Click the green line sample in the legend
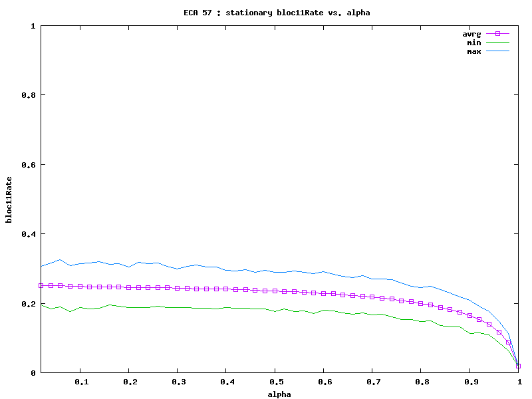Image resolution: width=532 pixels, height=399 pixels. (x=497, y=43)
